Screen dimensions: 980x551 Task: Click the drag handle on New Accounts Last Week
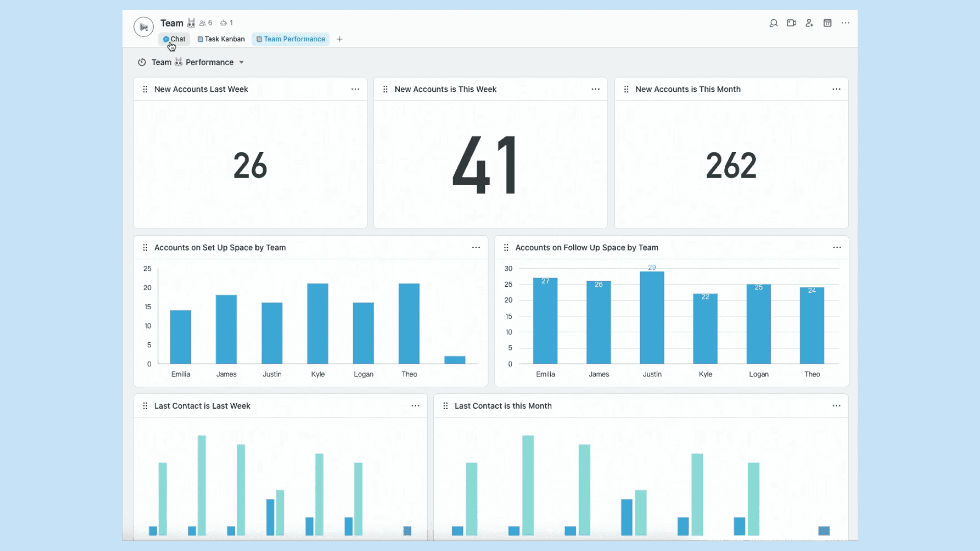tap(145, 89)
